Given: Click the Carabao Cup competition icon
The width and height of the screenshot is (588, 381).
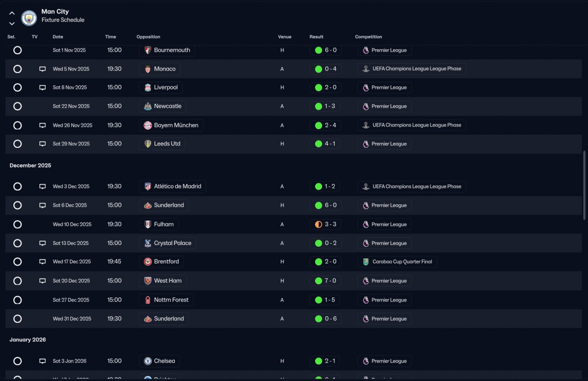Looking at the screenshot, I should point(366,262).
